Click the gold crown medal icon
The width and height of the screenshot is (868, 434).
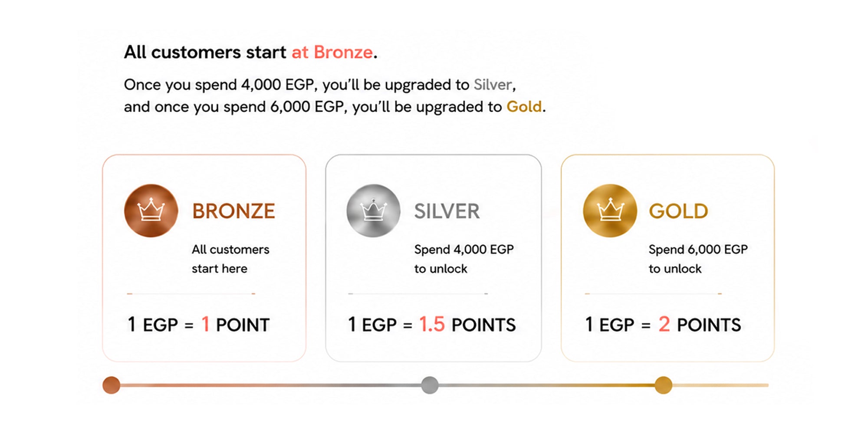[x=610, y=210]
